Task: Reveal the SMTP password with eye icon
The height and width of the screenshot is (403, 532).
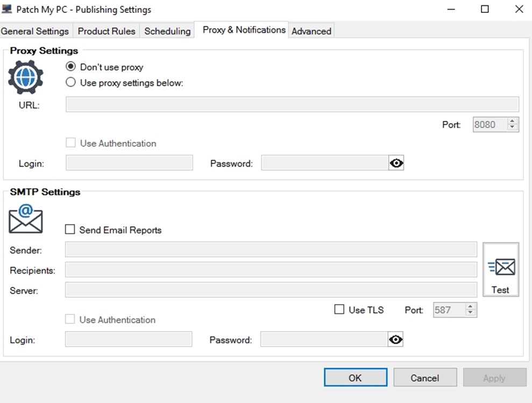Action: [x=395, y=339]
